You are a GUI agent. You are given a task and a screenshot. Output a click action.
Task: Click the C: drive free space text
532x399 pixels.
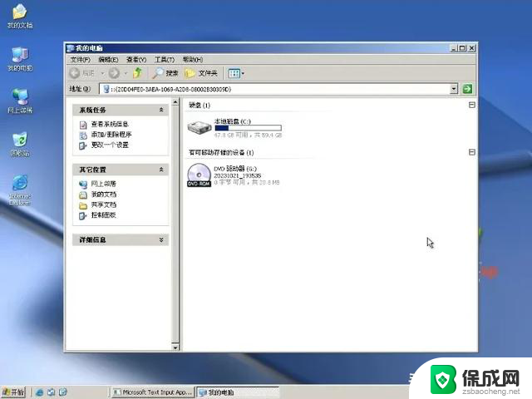click(248, 135)
